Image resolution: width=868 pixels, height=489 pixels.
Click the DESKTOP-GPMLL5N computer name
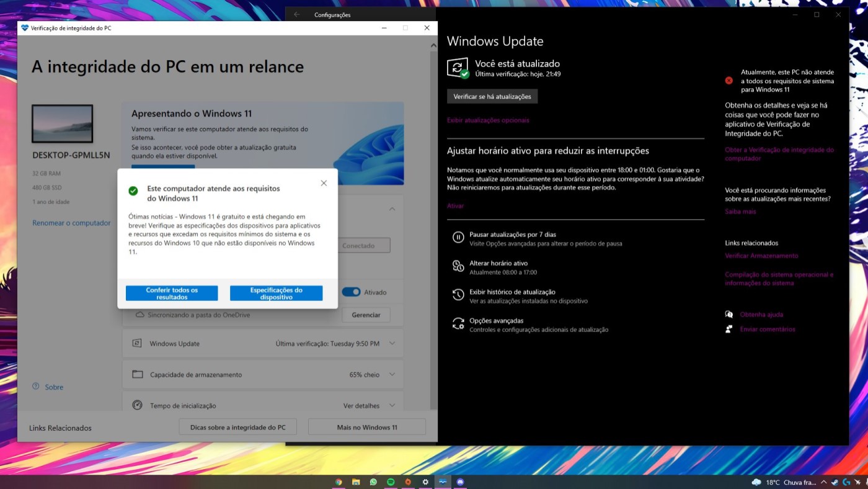pos(71,155)
